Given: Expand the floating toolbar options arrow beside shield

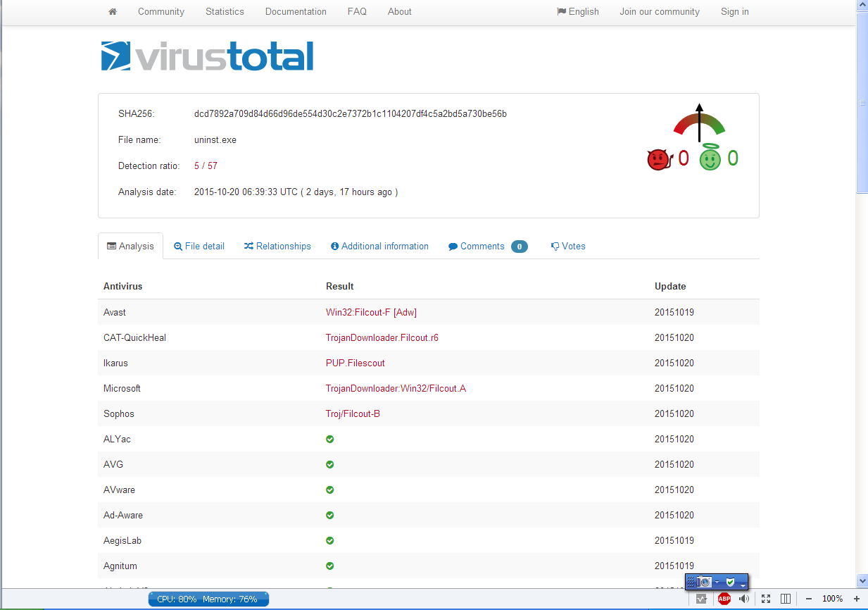Looking at the screenshot, I should [x=743, y=584].
